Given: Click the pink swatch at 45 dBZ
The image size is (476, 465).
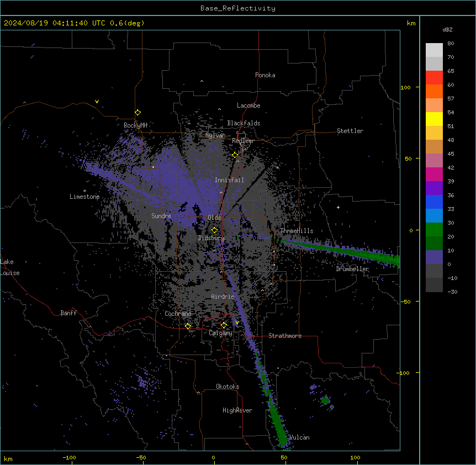Looking at the screenshot, I should click(434, 160).
